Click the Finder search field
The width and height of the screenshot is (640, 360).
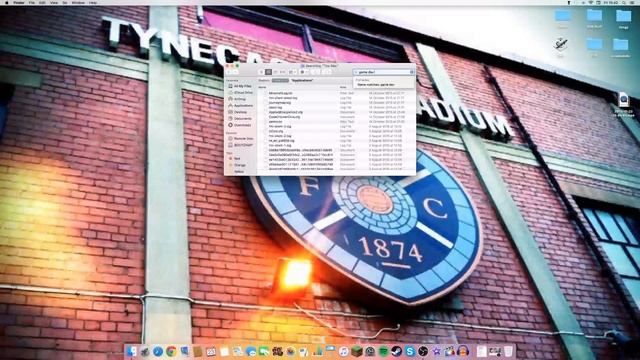[383, 72]
